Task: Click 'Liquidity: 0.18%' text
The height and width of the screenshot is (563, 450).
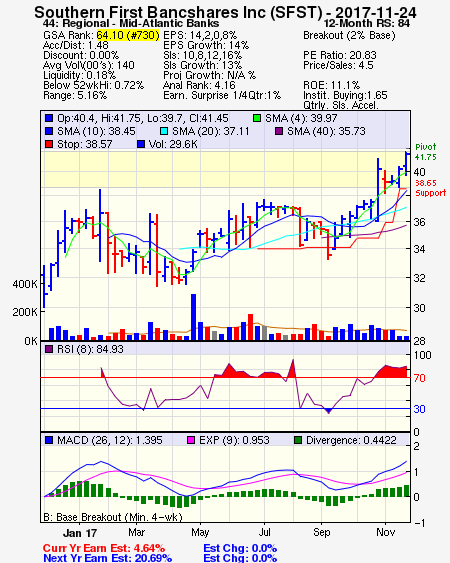Action: [79, 75]
